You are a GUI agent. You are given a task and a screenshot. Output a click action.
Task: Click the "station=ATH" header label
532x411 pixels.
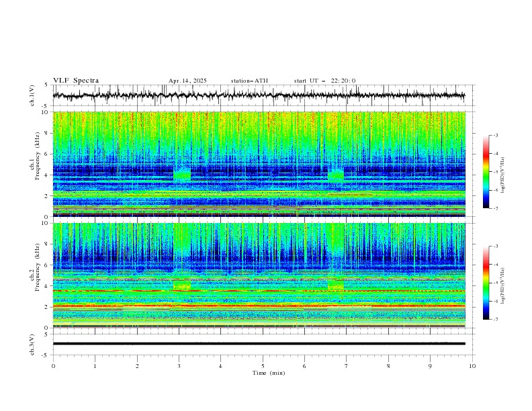coord(249,81)
